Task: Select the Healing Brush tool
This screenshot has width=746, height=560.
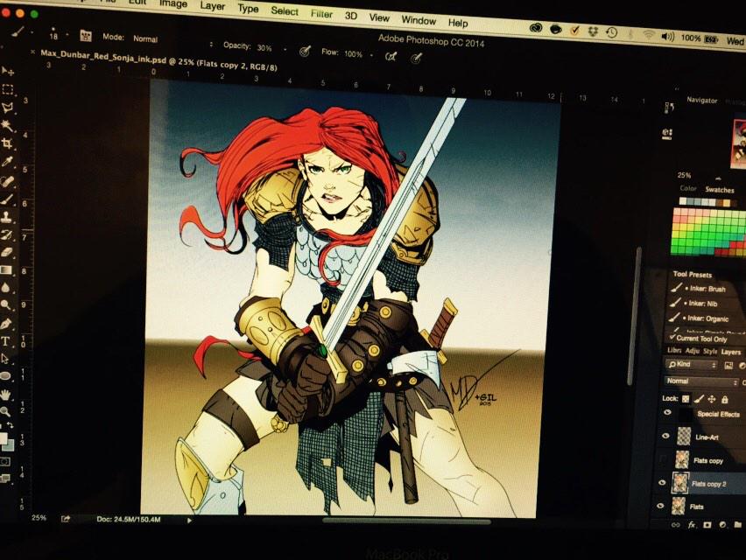Action: (x=7, y=181)
